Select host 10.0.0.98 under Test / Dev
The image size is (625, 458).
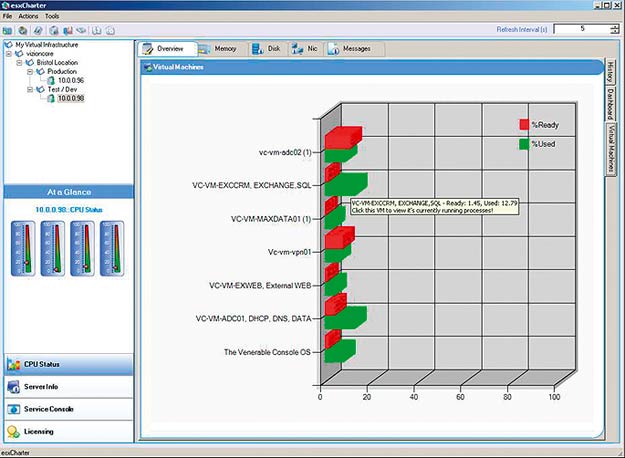(x=70, y=98)
